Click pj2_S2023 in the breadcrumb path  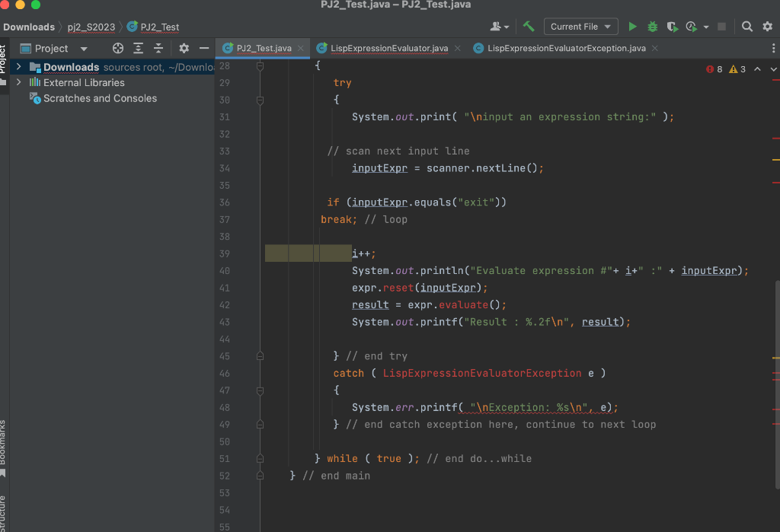(91, 27)
